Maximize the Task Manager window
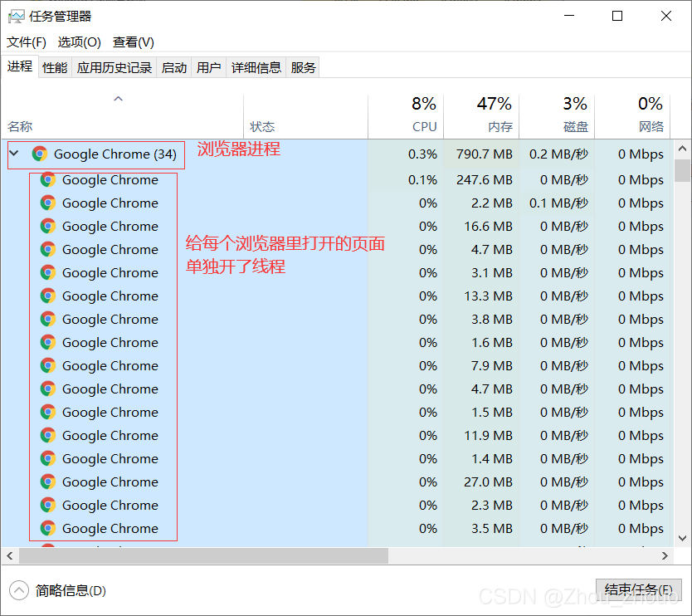Viewport: 692px width, 616px height. (x=617, y=16)
